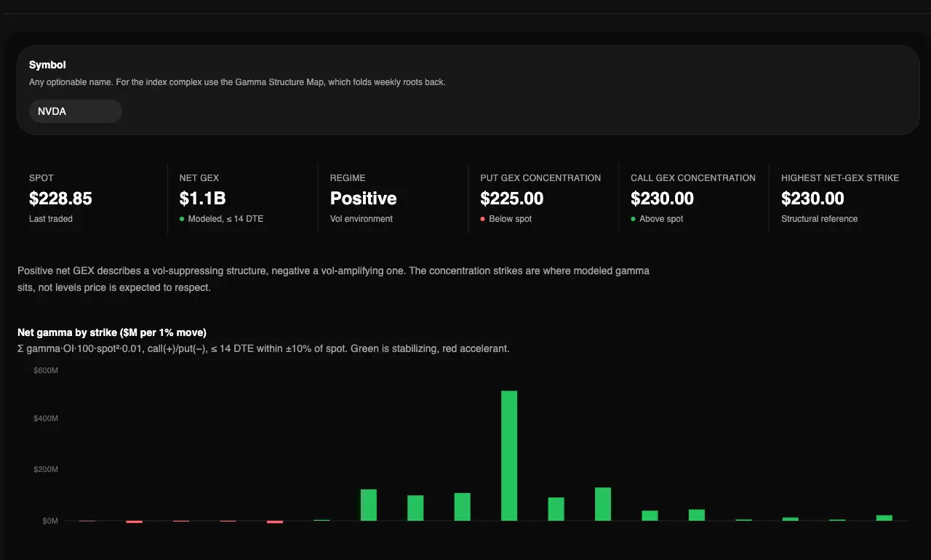
Task: Click the NVDA symbol input field
Action: pyautogui.click(x=76, y=111)
